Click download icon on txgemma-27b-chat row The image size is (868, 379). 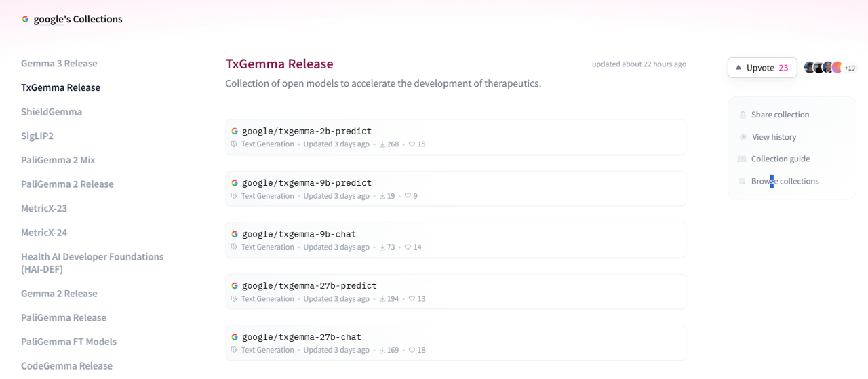coord(382,351)
